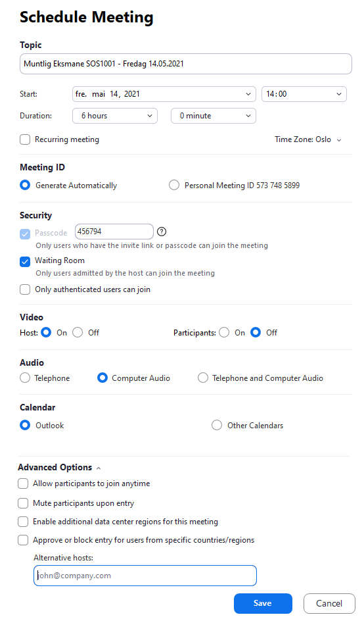Set Host video to Off

coord(78,332)
